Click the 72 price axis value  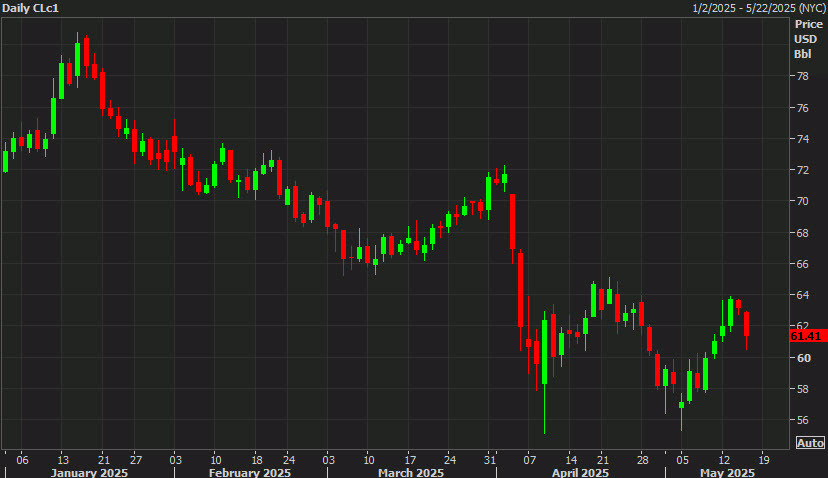point(802,170)
